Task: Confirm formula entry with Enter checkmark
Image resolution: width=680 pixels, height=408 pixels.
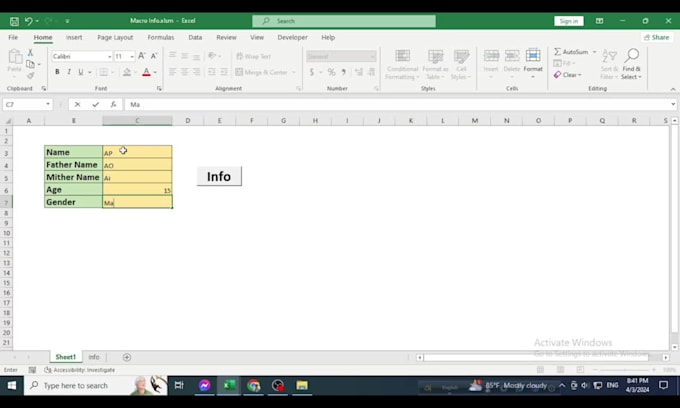Action: tap(96, 104)
